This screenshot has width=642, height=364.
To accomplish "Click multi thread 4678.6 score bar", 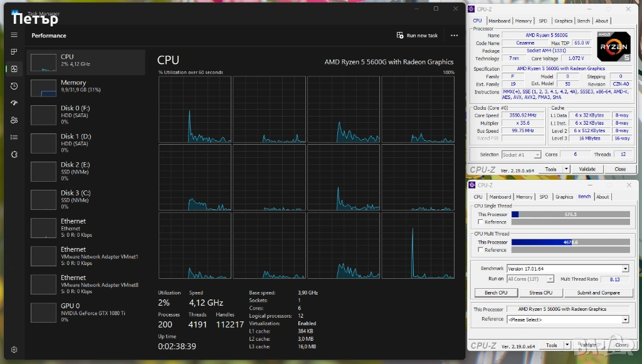I will coord(571,242).
